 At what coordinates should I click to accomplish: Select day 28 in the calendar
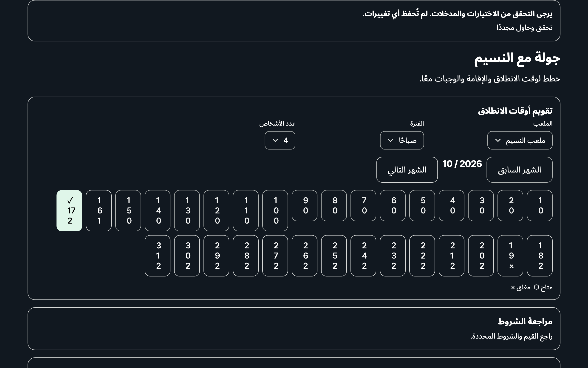(x=246, y=256)
